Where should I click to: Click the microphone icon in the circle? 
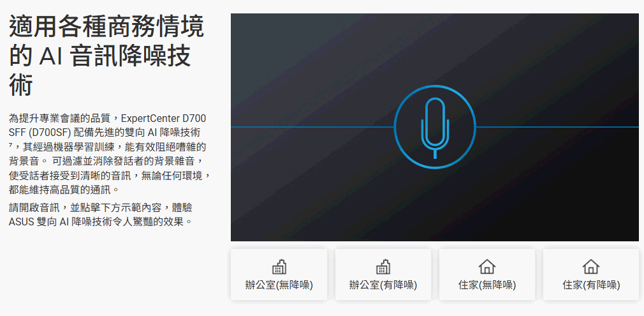click(x=435, y=127)
